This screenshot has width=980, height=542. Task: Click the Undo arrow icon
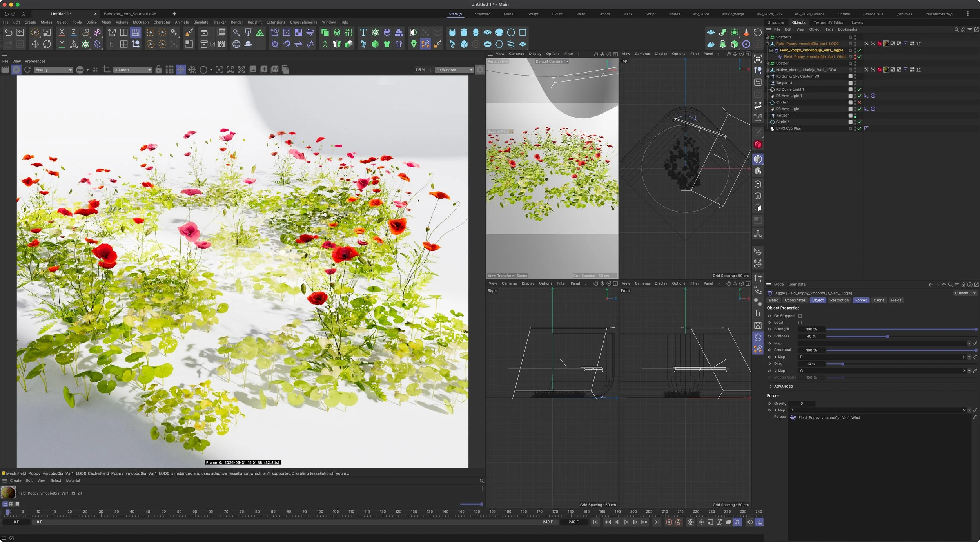(8, 33)
